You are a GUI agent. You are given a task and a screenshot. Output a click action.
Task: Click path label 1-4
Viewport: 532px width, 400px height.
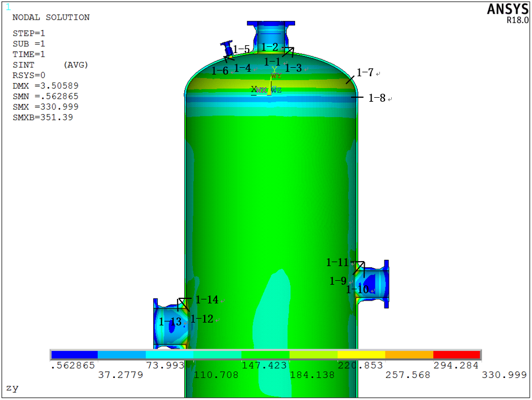243,68
